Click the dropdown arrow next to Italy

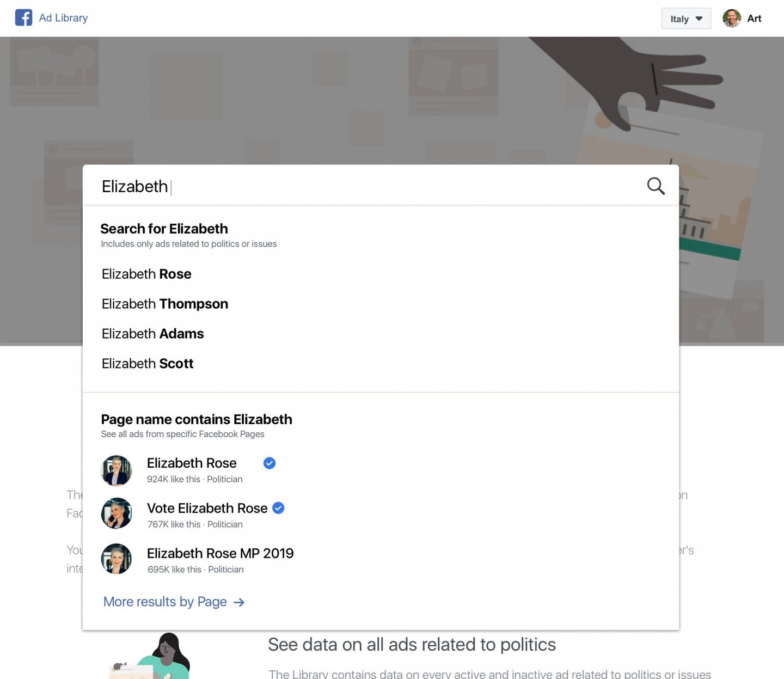(x=699, y=19)
